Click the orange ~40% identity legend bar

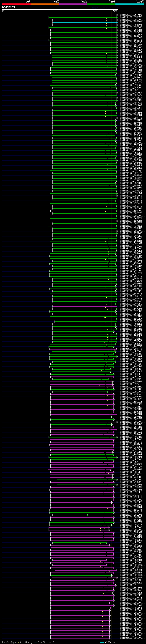(x=45, y=4)
